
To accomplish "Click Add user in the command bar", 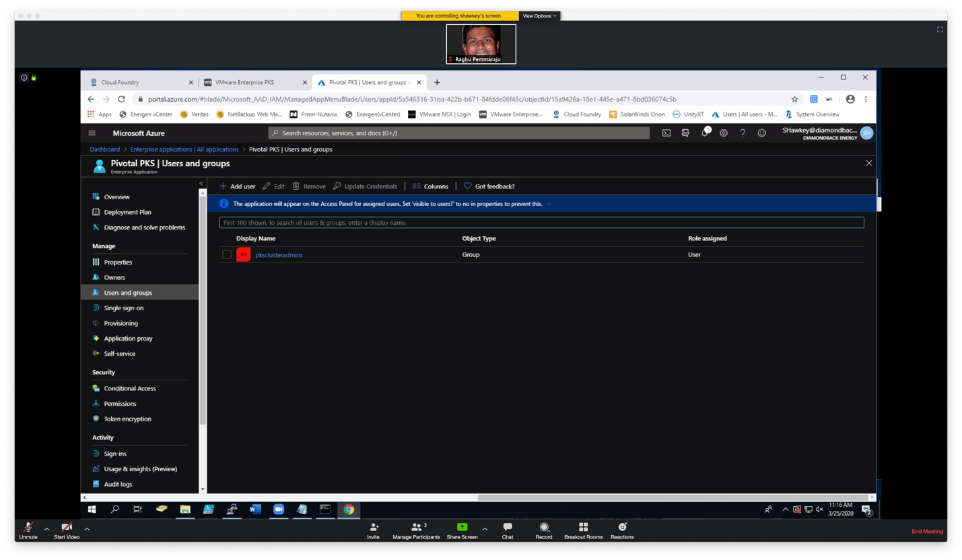I will pos(237,186).
